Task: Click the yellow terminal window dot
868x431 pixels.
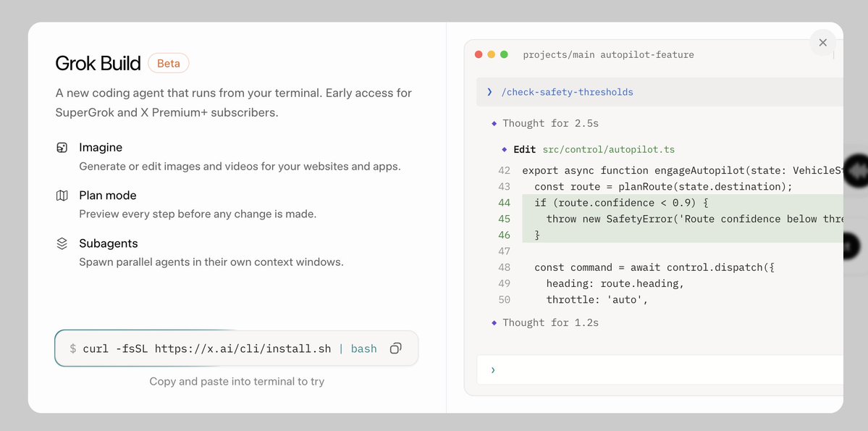Action: click(492, 54)
